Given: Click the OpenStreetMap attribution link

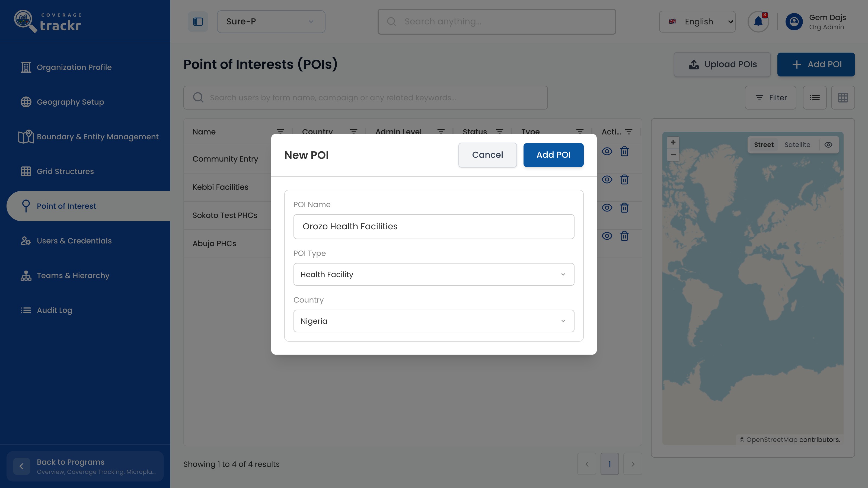Looking at the screenshot, I should pyautogui.click(x=772, y=439).
